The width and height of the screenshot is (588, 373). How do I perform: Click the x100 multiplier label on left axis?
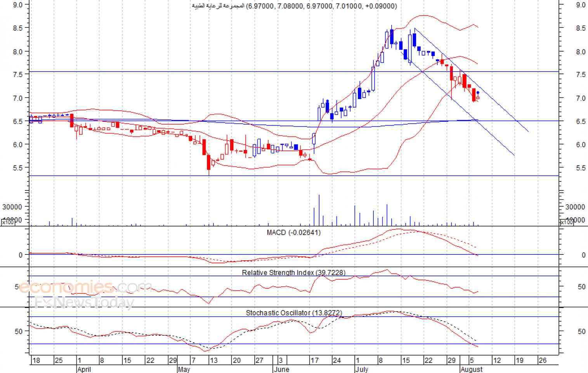(8, 222)
